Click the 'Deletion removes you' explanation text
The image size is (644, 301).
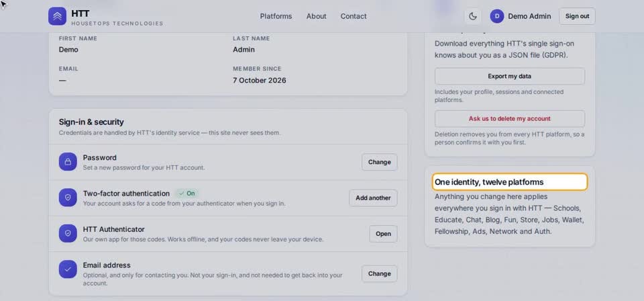pos(510,138)
